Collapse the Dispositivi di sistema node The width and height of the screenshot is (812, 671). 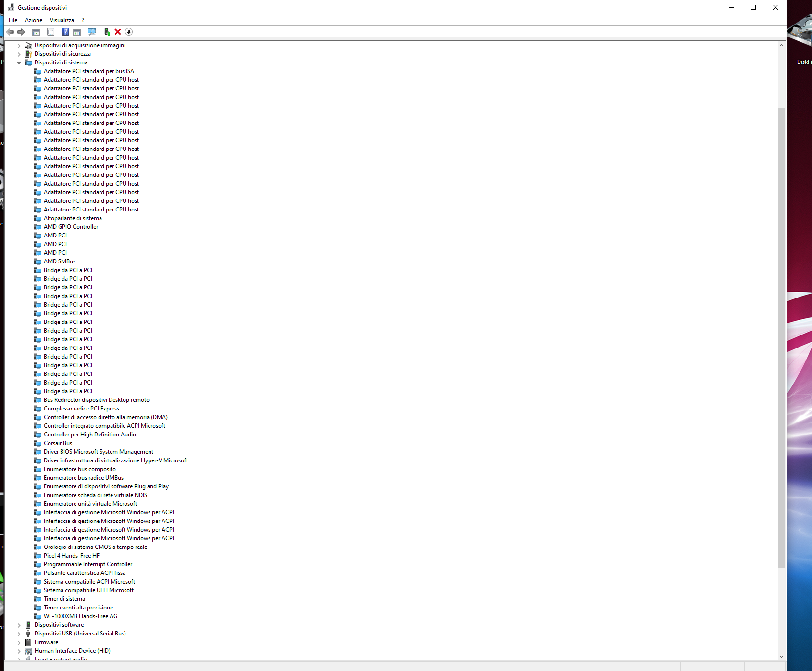(19, 62)
